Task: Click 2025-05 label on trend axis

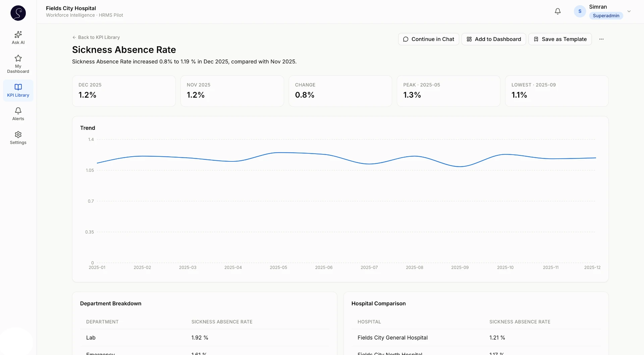Action: [x=278, y=267]
